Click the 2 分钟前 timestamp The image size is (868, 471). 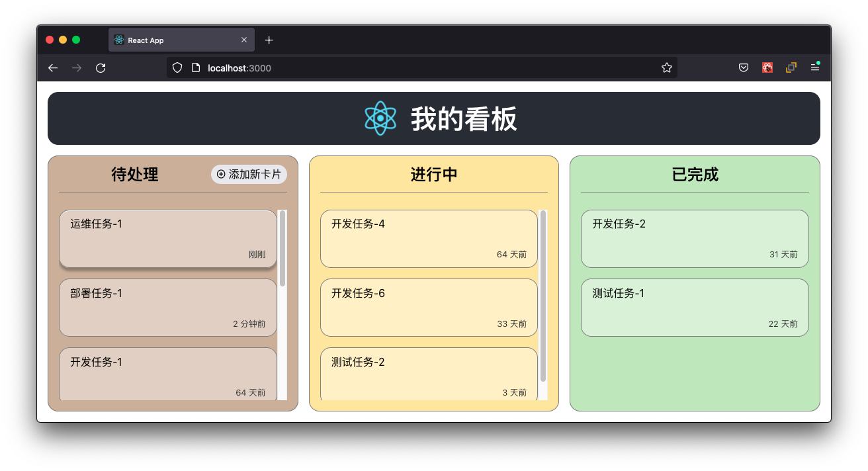[x=249, y=324]
